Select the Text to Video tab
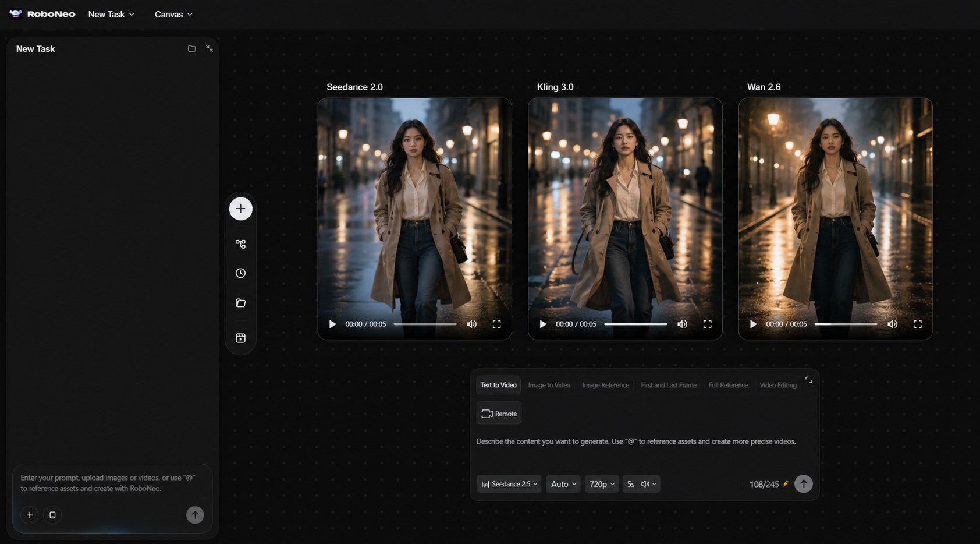980x544 pixels. click(498, 385)
